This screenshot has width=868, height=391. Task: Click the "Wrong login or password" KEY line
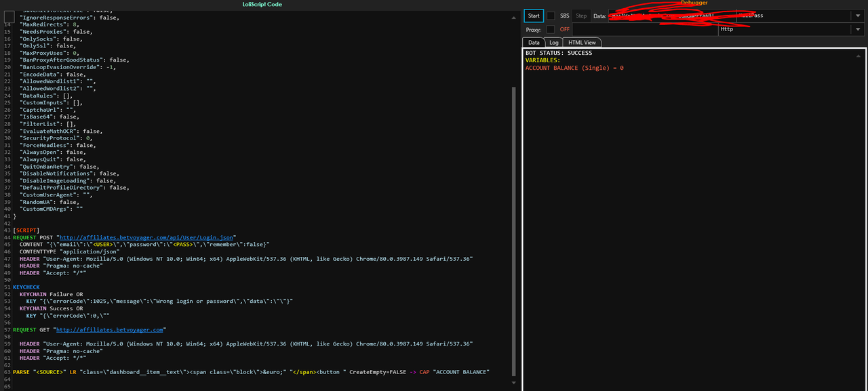pyautogui.click(x=159, y=301)
